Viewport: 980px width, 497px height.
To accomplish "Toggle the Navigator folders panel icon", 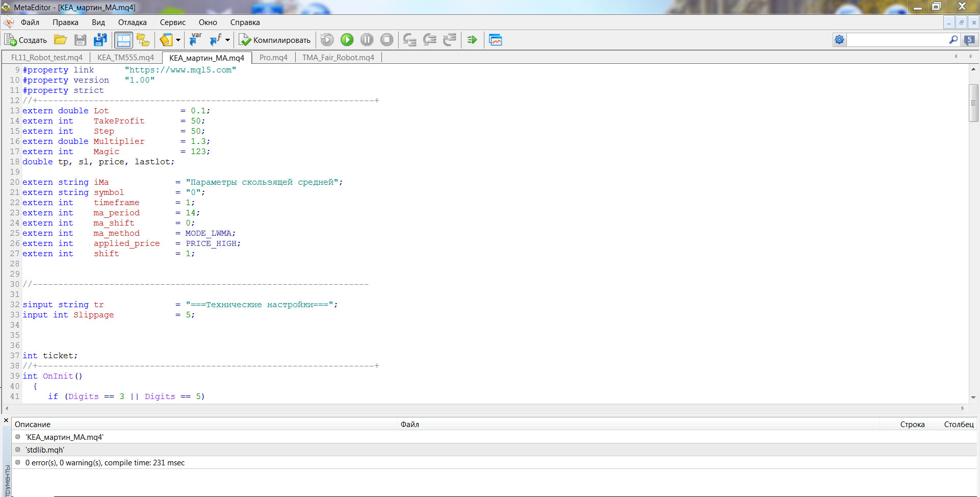I will (143, 40).
